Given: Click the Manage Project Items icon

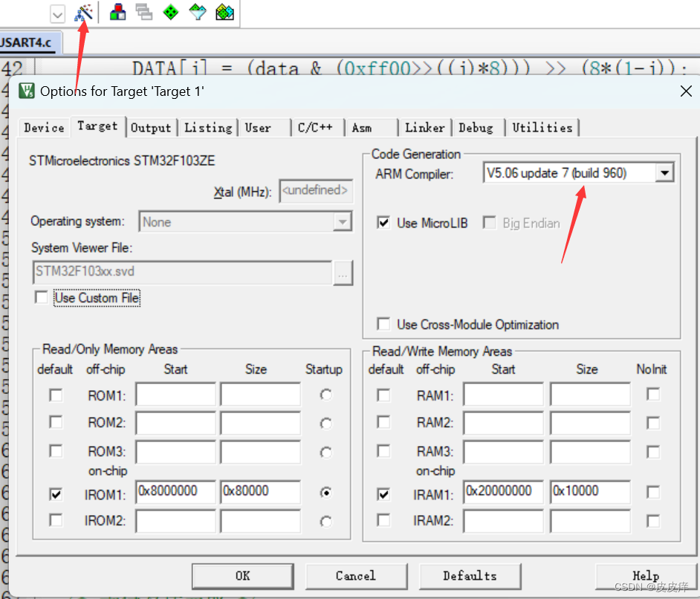Looking at the screenshot, I should 117,12.
